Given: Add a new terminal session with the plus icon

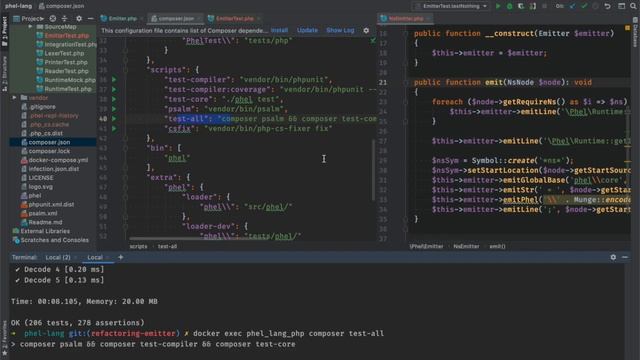Looking at the screenshot, I should coord(120,257).
